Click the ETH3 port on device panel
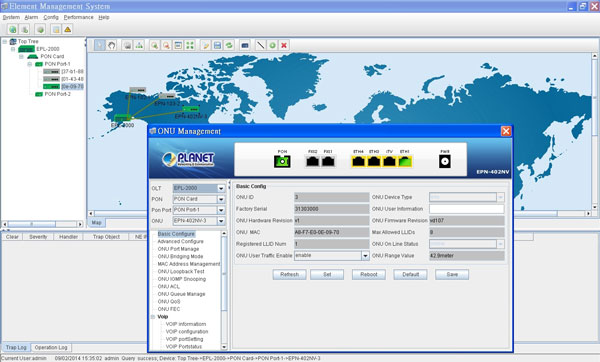 point(374,161)
